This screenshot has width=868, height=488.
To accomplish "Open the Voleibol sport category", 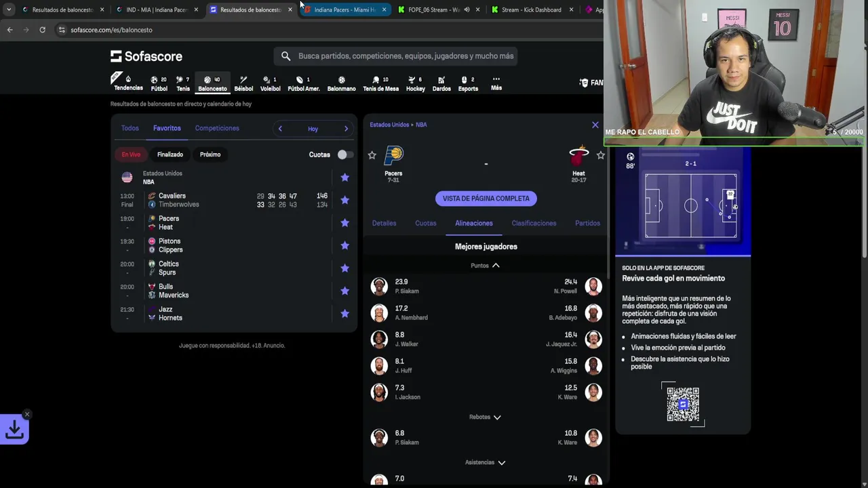I will [x=270, y=83].
